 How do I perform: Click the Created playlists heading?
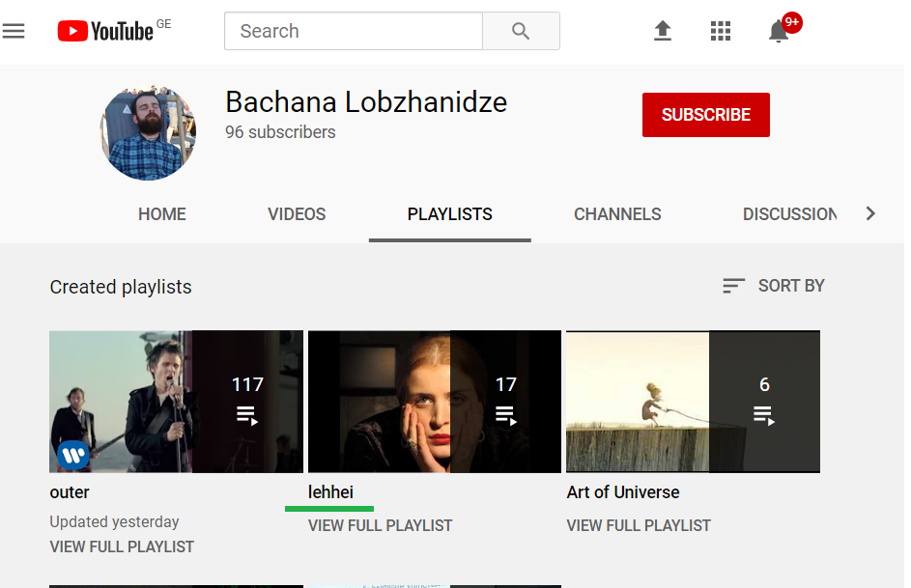tap(121, 287)
